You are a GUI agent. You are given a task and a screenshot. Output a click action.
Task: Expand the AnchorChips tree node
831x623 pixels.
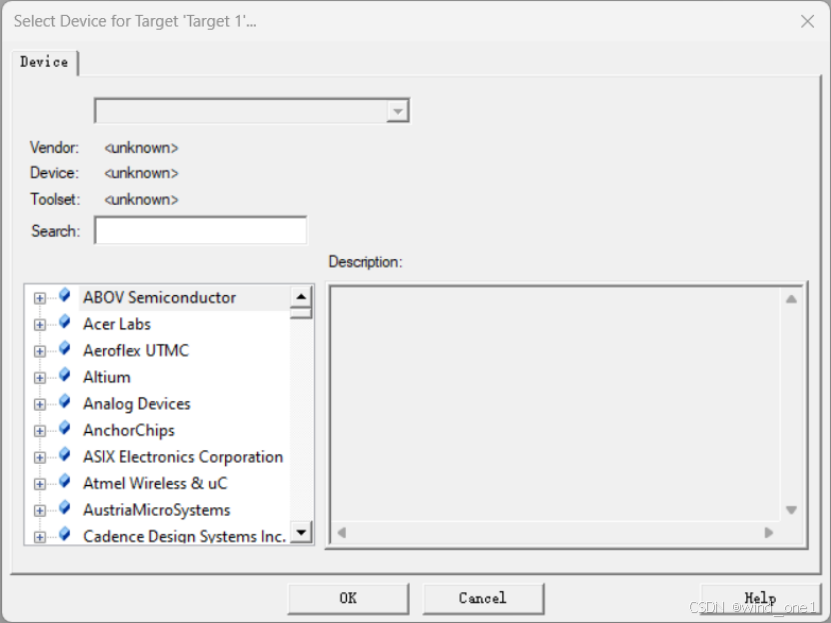[39, 431]
